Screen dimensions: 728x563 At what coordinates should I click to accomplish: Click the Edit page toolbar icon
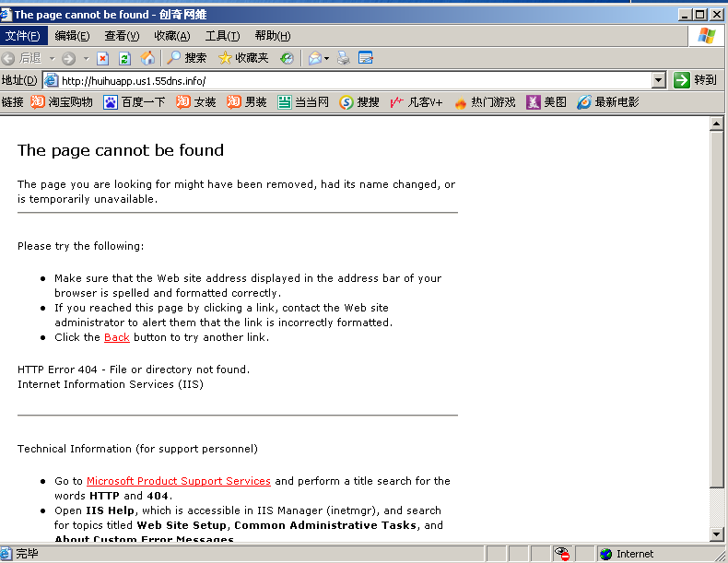[x=366, y=58]
